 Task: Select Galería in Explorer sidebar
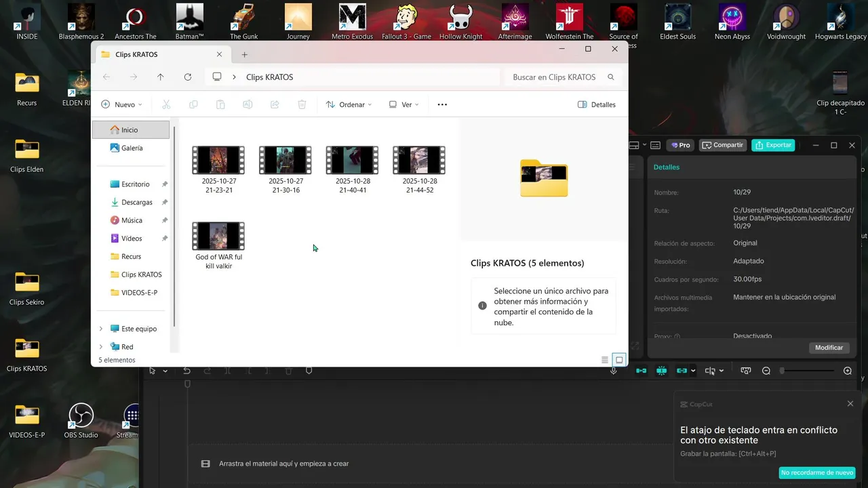coord(131,148)
